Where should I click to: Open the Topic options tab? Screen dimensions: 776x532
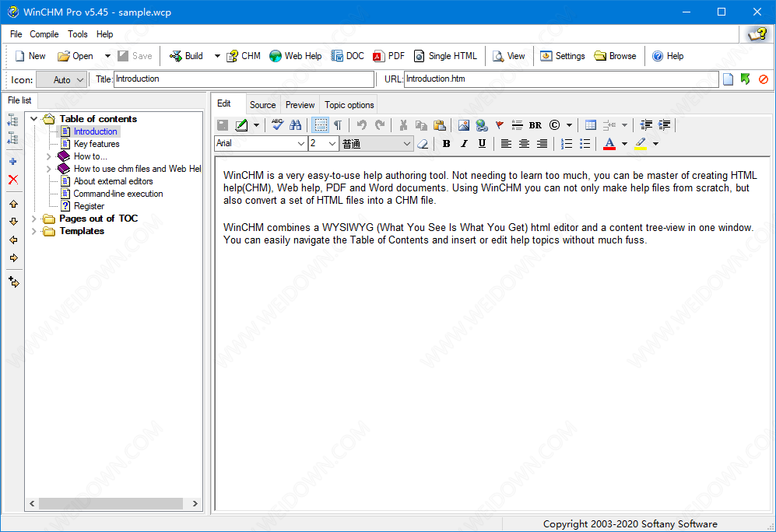(x=349, y=105)
